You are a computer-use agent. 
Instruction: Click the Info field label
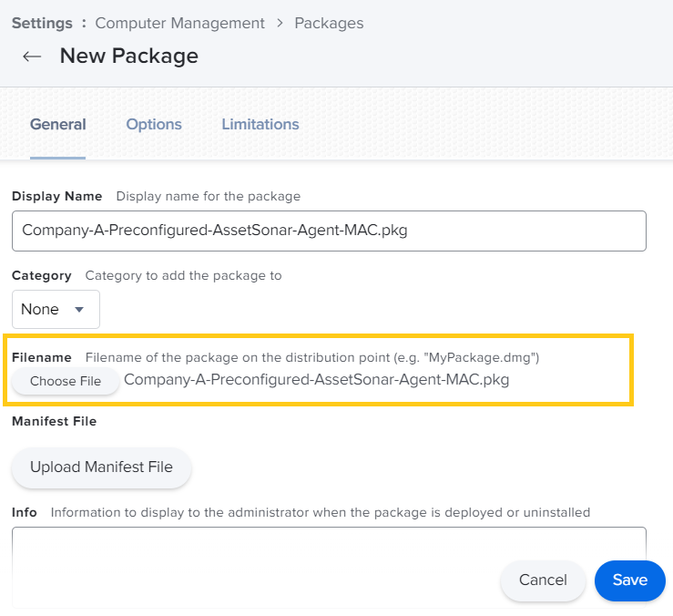[25, 512]
